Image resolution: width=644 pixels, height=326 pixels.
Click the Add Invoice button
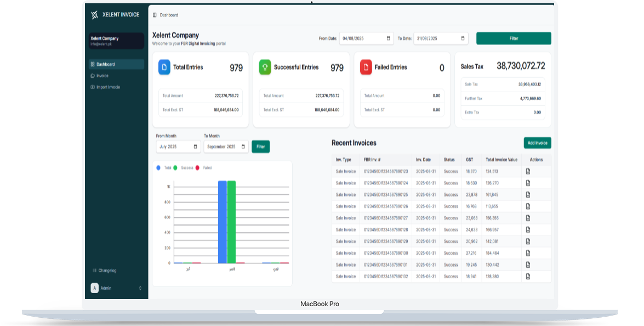coord(537,143)
